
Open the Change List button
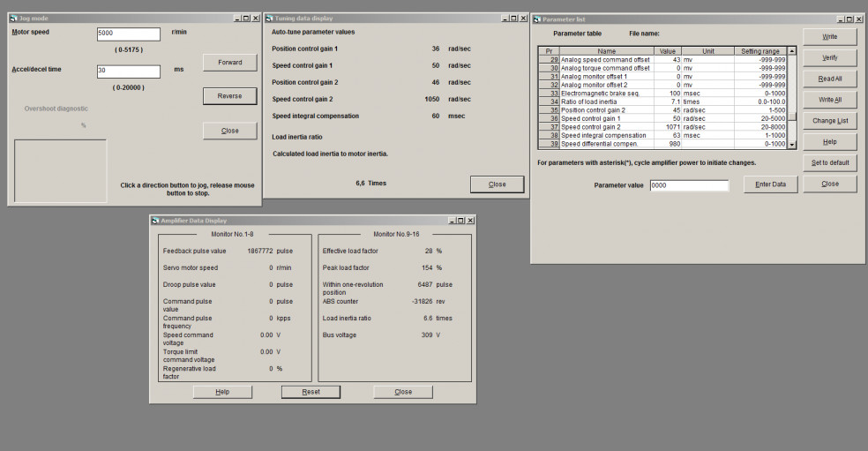[x=830, y=121]
